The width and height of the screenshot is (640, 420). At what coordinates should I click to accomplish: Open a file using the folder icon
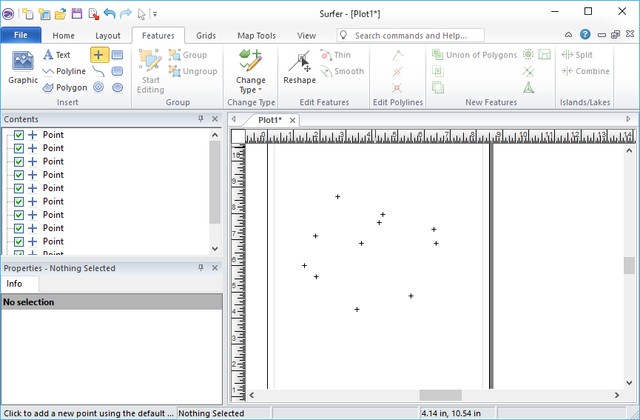click(60, 14)
